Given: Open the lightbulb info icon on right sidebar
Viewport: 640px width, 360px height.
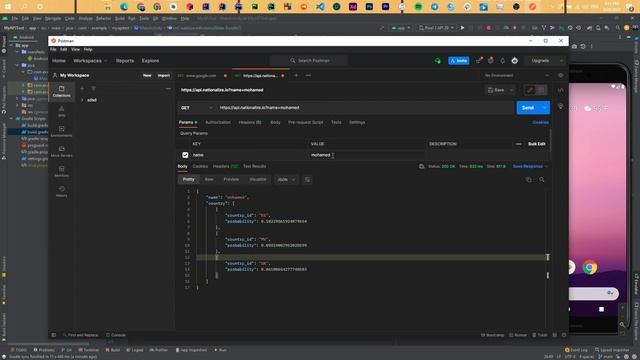Looking at the screenshot, I should click(x=560, y=107).
